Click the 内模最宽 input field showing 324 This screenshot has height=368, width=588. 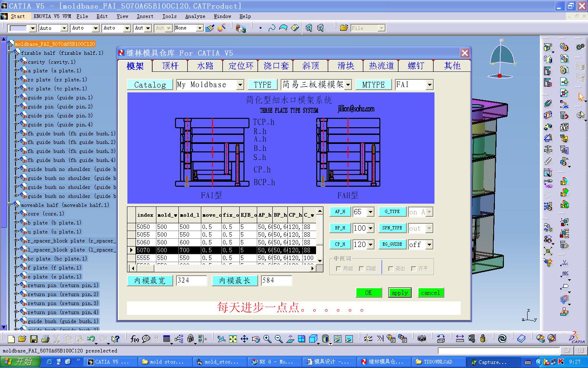[x=192, y=280]
